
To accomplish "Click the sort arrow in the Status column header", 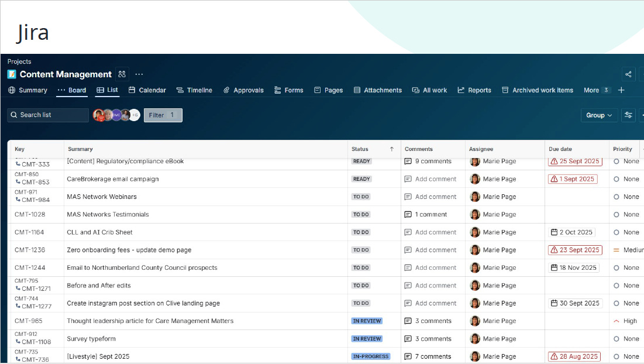I will 392,149.
